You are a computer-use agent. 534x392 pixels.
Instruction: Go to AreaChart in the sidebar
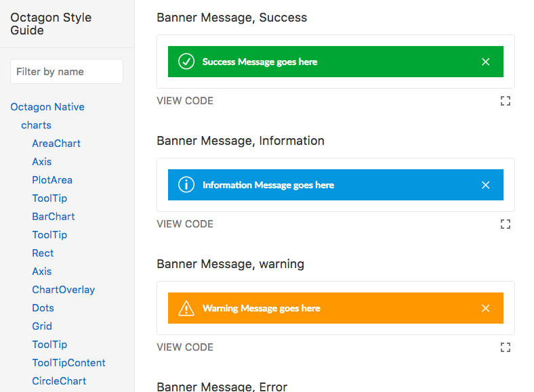click(x=56, y=144)
